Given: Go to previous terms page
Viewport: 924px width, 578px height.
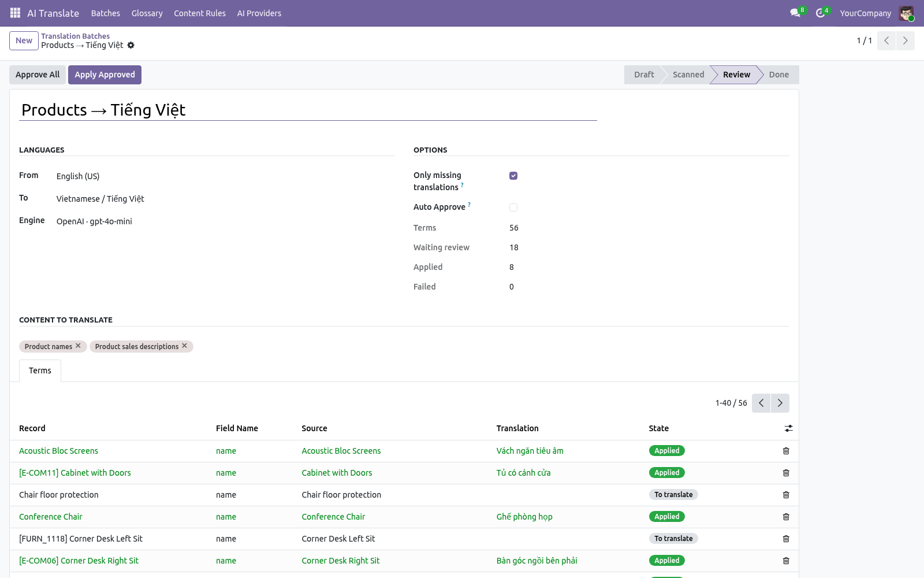Looking at the screenshot, I should [x=761, y=403].
